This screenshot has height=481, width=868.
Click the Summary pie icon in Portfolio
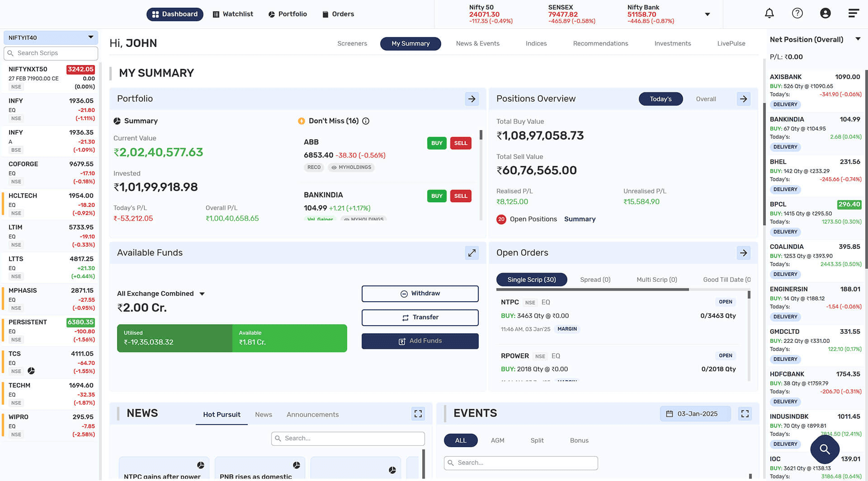tap(117, 121)
